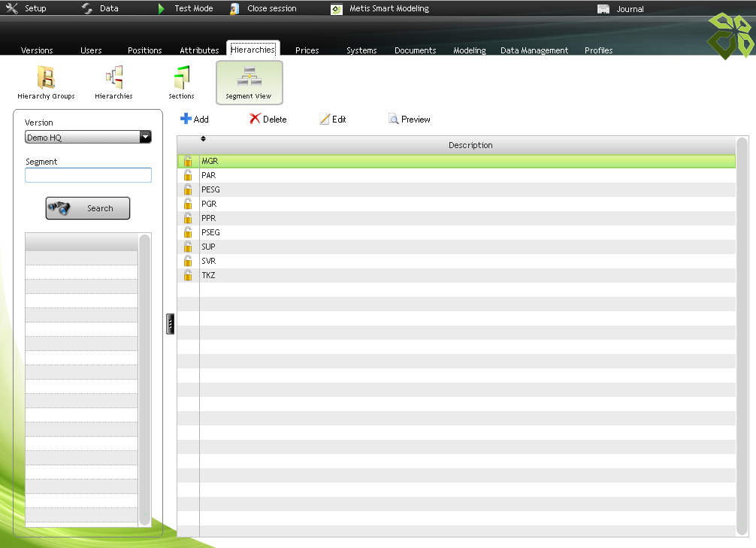756x548 pixels.
Task: Click the Journal icon
Action: coord(603,9)
